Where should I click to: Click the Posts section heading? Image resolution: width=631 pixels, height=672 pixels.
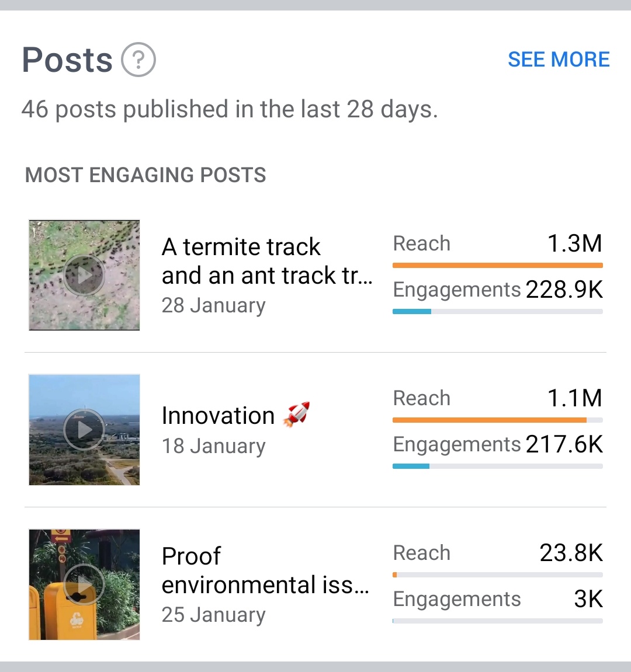tap(67, 60)
